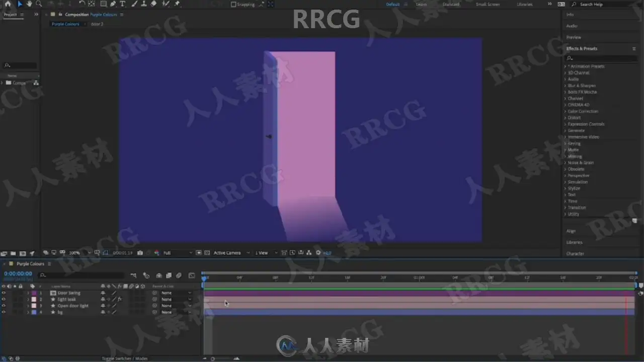Screen dimensions: 644x362
Task: Hide the light leak layer
Action: point(4,299)
